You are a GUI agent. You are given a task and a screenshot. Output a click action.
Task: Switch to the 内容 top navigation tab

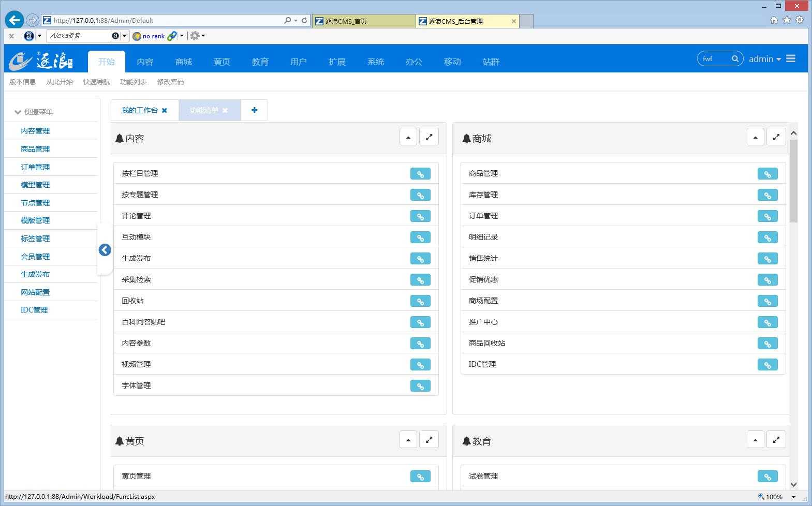coord(145,62)
